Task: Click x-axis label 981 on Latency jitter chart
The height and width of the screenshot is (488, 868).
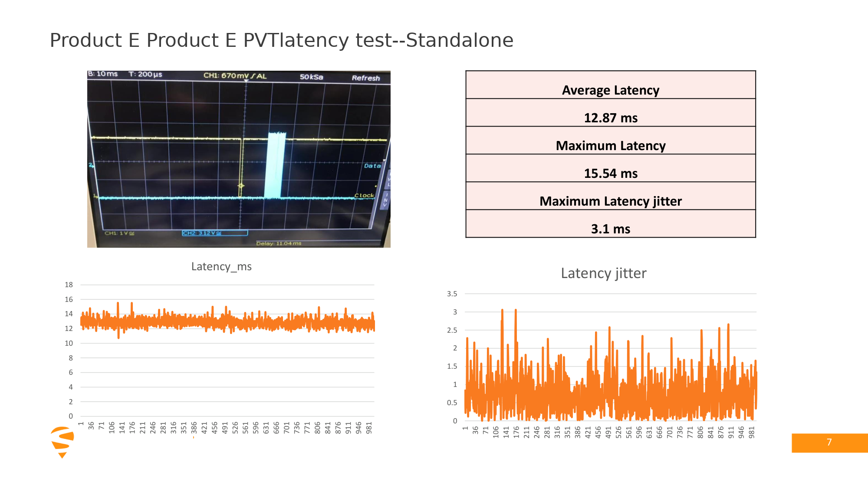Action: (752, 432)
